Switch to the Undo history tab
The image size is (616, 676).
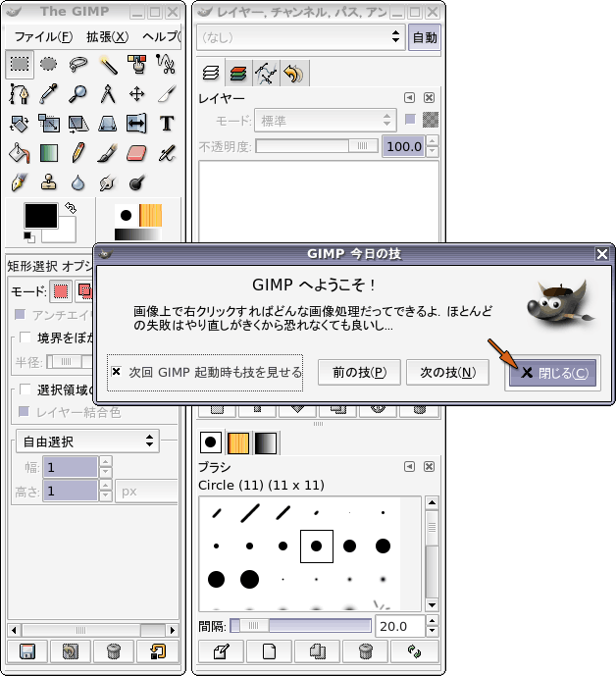click(x=294, y=74)
